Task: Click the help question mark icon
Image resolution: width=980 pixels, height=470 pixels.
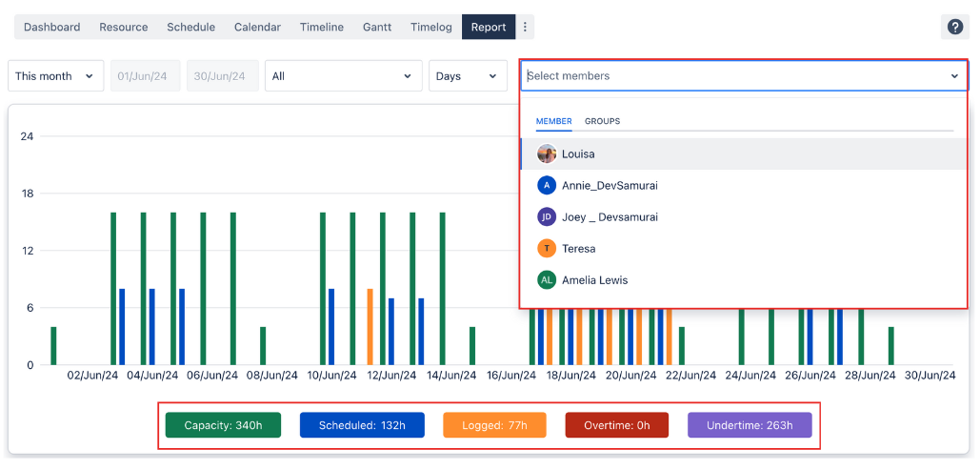Action: pos(954,28)
